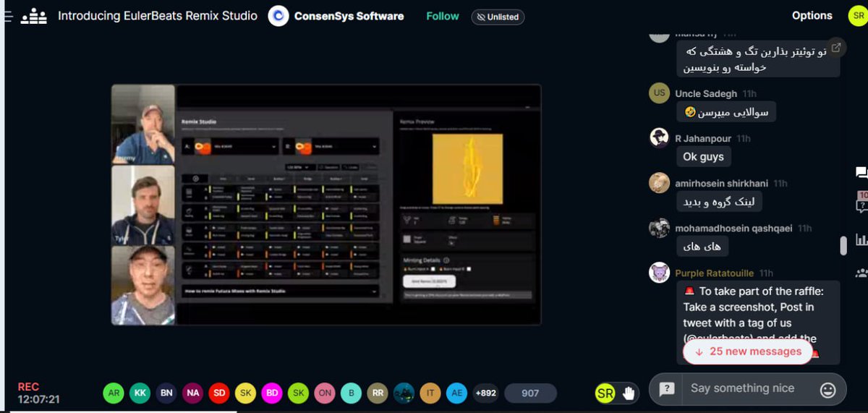Image resolution: width=868 pixels, height=413 pixels.
Task: Open the ConsenSys Software organizer page
Action: [349, 16]
